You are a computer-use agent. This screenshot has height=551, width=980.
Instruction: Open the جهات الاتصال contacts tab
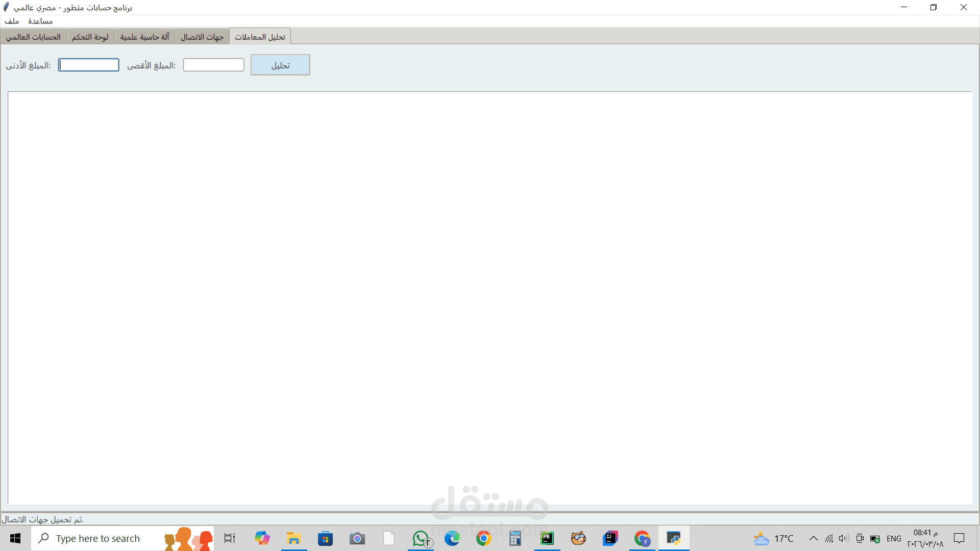(202, 37)
